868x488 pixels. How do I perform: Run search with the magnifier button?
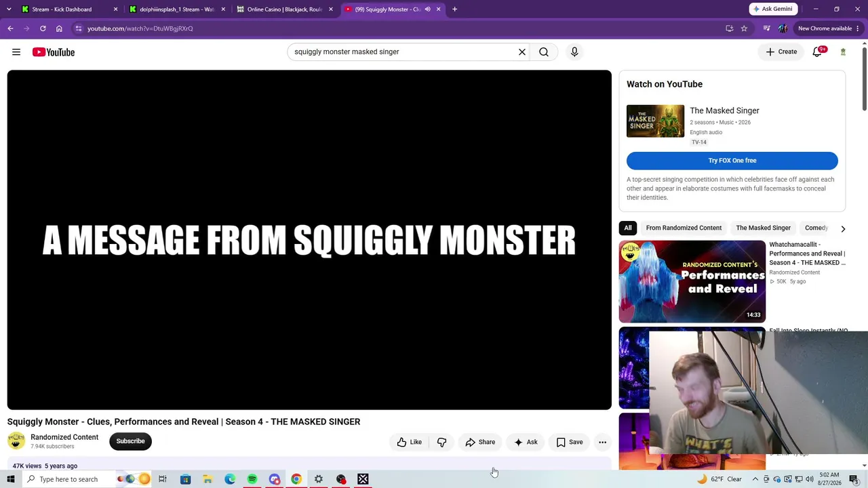[x=544, y=52]
